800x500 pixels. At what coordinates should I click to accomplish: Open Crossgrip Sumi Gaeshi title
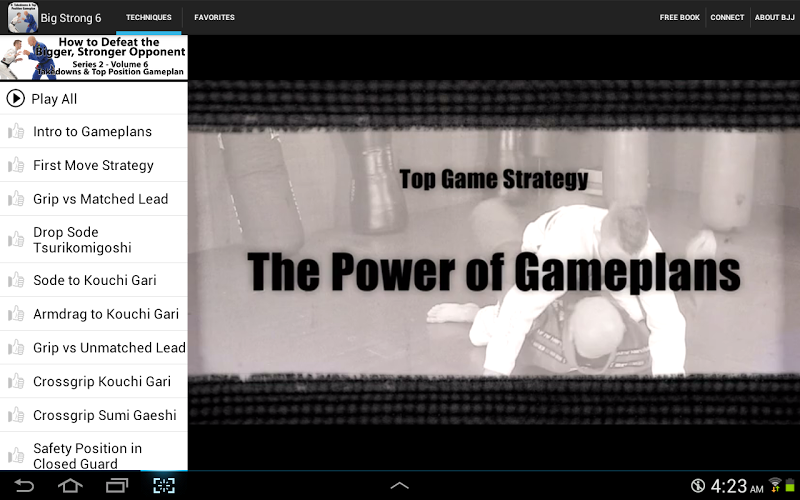pos(105,415)
